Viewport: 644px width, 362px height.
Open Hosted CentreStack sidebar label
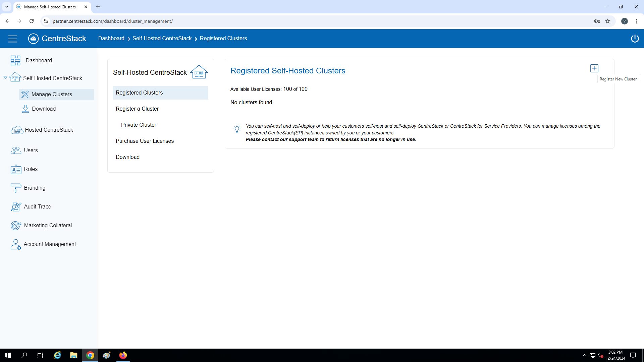(x=49, y=130)
